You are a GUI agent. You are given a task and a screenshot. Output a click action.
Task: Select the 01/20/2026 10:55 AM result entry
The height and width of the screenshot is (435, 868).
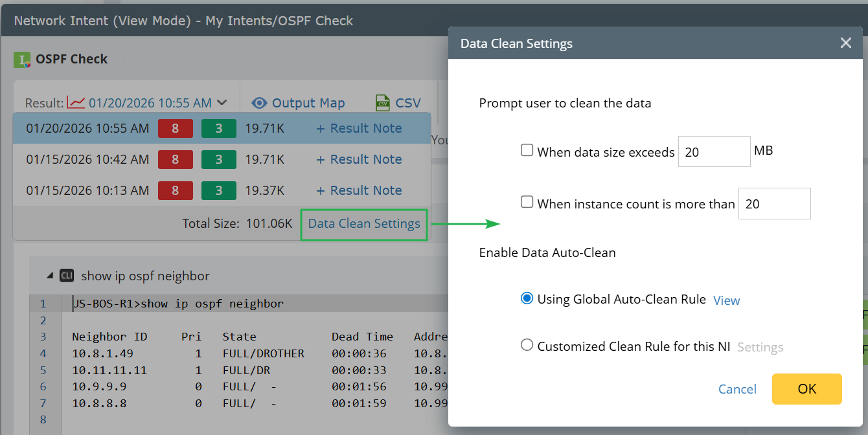tap(87, 128)
